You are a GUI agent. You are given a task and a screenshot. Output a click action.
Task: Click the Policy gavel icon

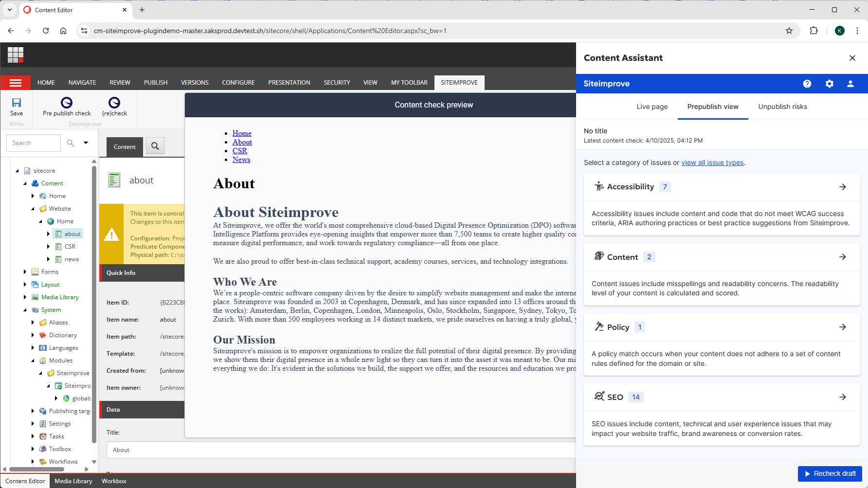coord(599,326)
